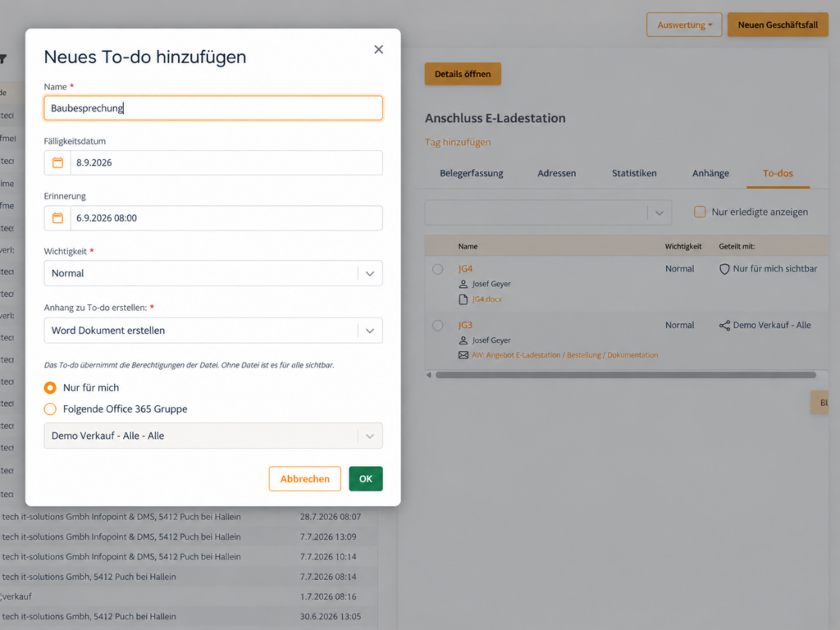Click the filter funnel icon on the left edge
The width and height of the screenshot is (840, 630).
[2, 59]
